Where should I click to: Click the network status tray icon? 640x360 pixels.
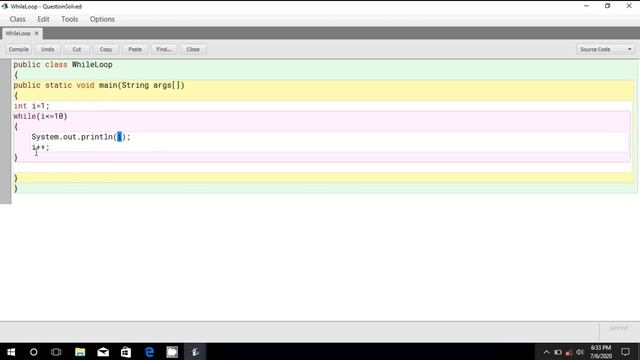(569, 353)
